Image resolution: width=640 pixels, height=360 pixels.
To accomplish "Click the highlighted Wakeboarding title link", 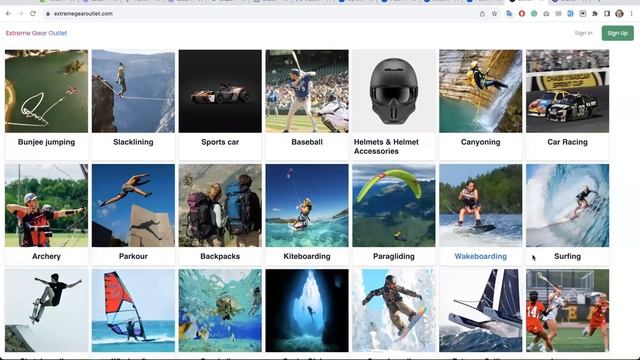I will click(480, 256).
